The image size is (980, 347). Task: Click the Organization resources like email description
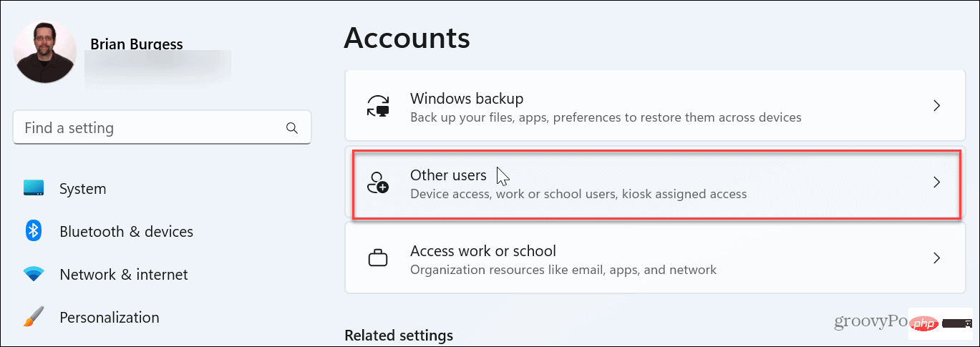(563, 270)
